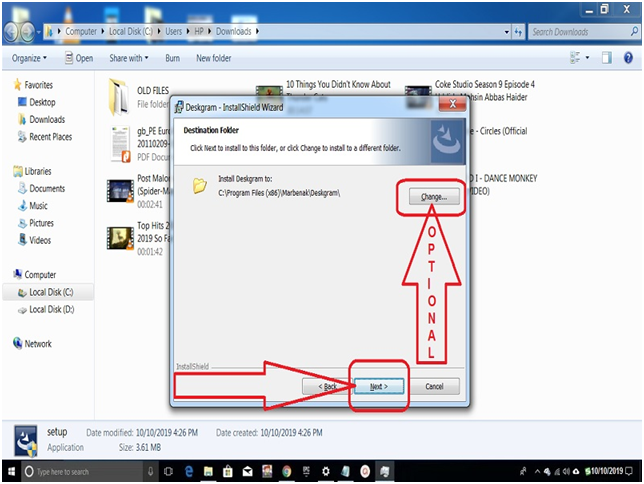Show hidden system tray icons arrow
The width and height of the screenshot is (644, 484).
[x=537, y=472]
